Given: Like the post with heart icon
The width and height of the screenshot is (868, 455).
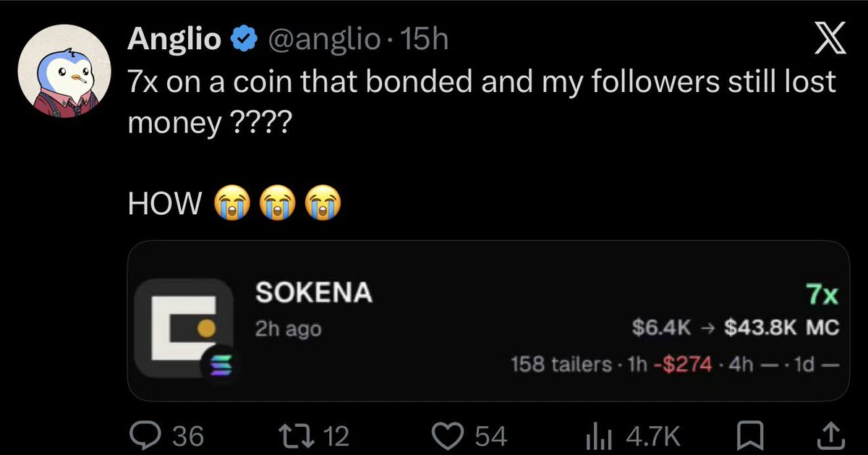Looking at the screenshot, I should point(448,435).
